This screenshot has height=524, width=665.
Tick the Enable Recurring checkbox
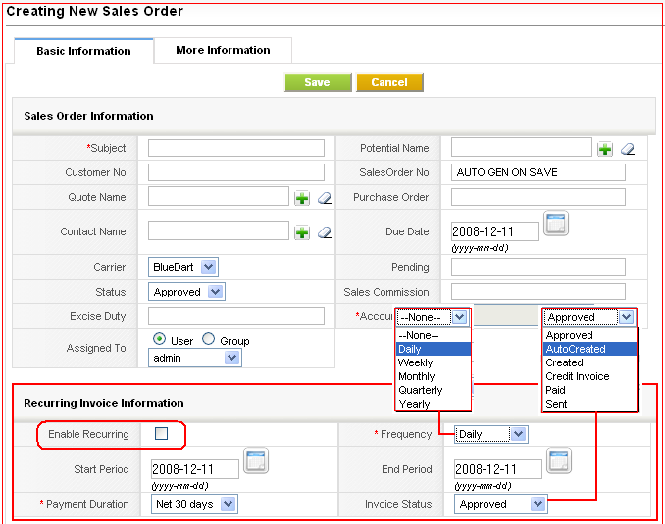coord(162,434)
